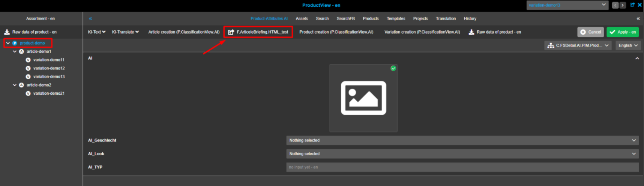This screenshot has height=186, width=644.
Task: Open the KI-Translate menu
Action: coord(125,32)
